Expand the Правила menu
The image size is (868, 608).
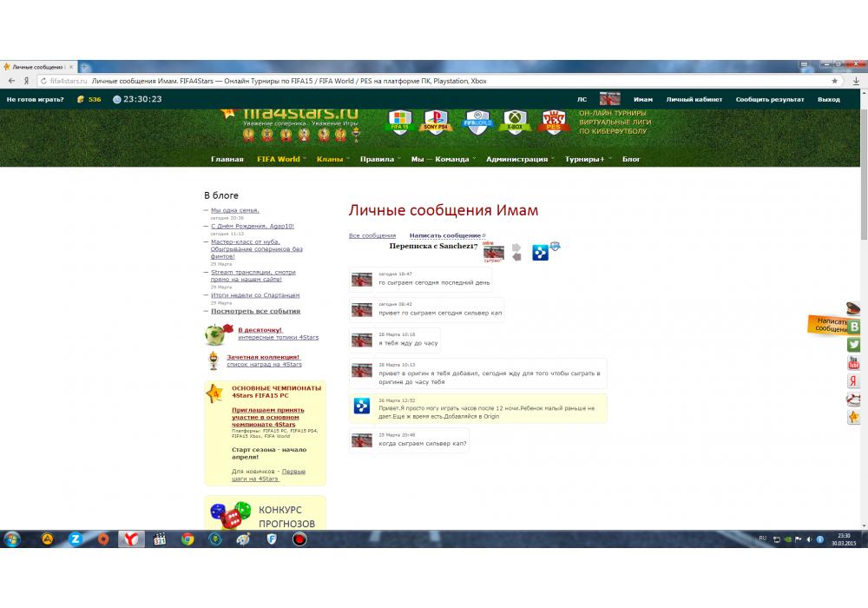(380, 159)
